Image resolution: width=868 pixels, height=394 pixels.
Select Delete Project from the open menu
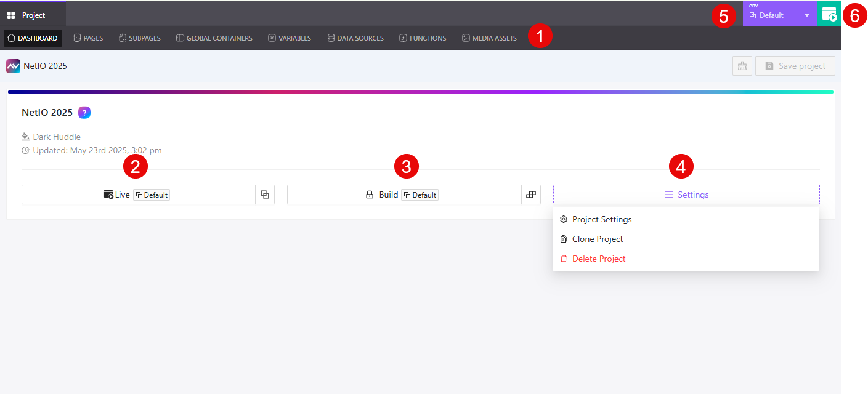tap(598, 259)
